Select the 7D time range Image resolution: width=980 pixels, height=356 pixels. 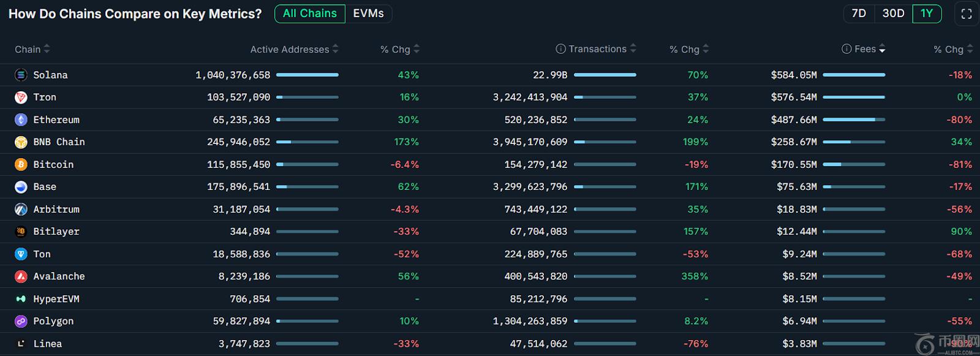pos(859,13)
